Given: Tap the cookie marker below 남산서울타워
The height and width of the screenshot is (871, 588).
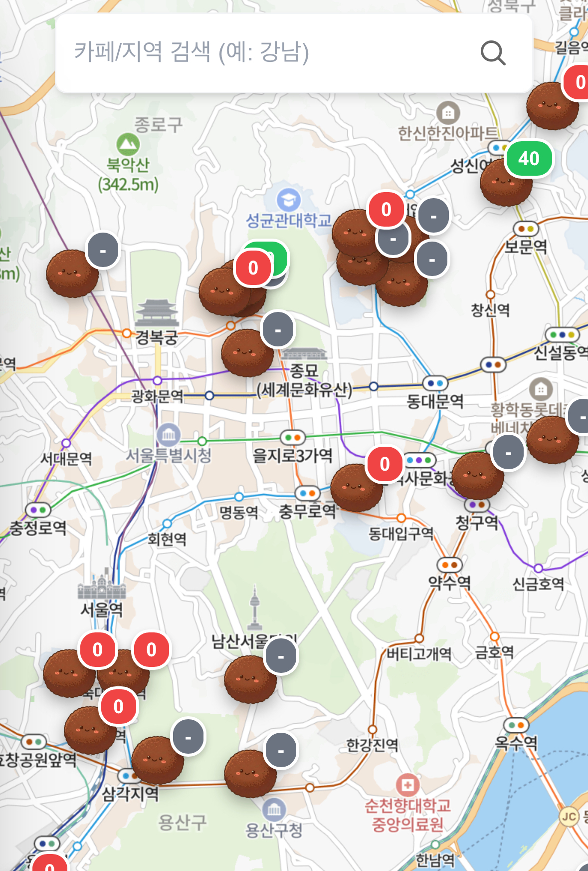Looking at the screenshot, I should coord(250,679).
